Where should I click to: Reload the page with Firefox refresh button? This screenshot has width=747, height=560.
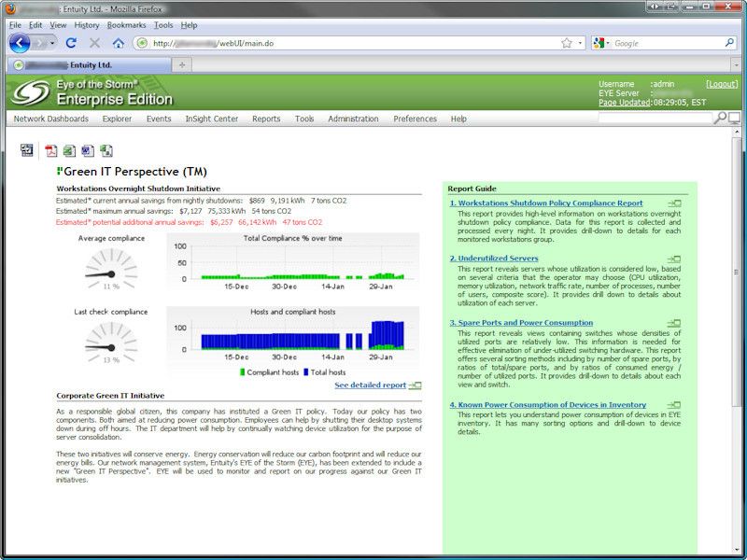pyautogui.click(x=71, y=43)
